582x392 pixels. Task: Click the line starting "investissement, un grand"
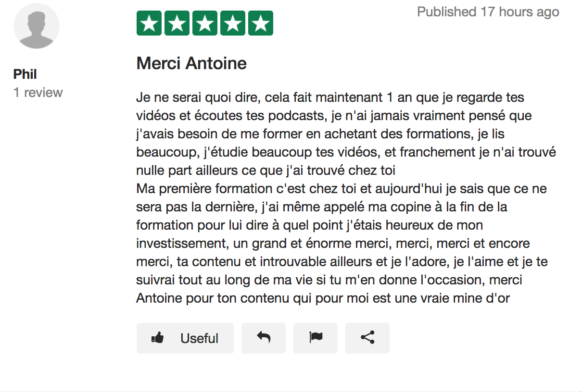point(333,243)
